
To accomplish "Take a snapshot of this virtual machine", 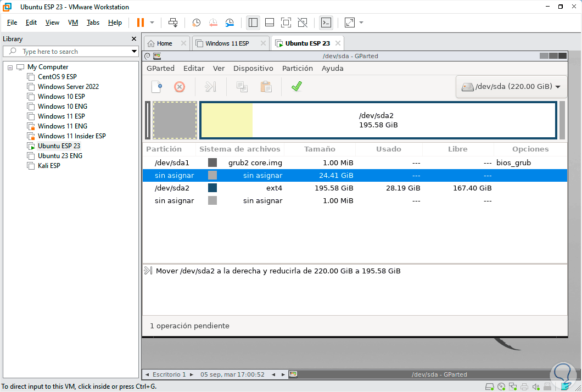I will 196,23.
